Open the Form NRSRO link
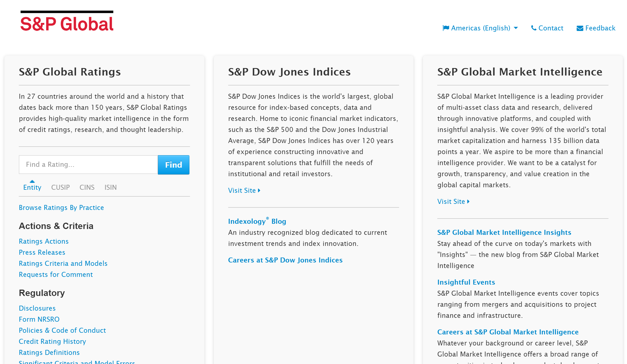The width and height of the screenshot is (627, 364). 39,319
